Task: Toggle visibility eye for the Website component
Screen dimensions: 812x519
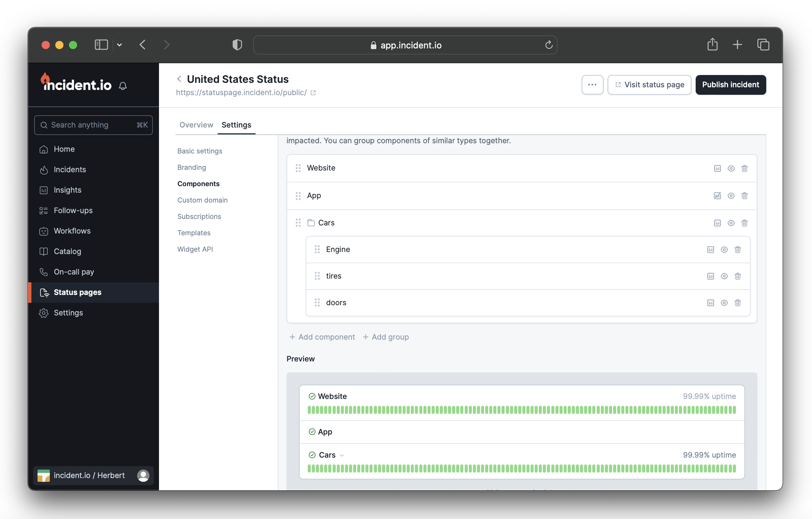Action: (731, 168)
